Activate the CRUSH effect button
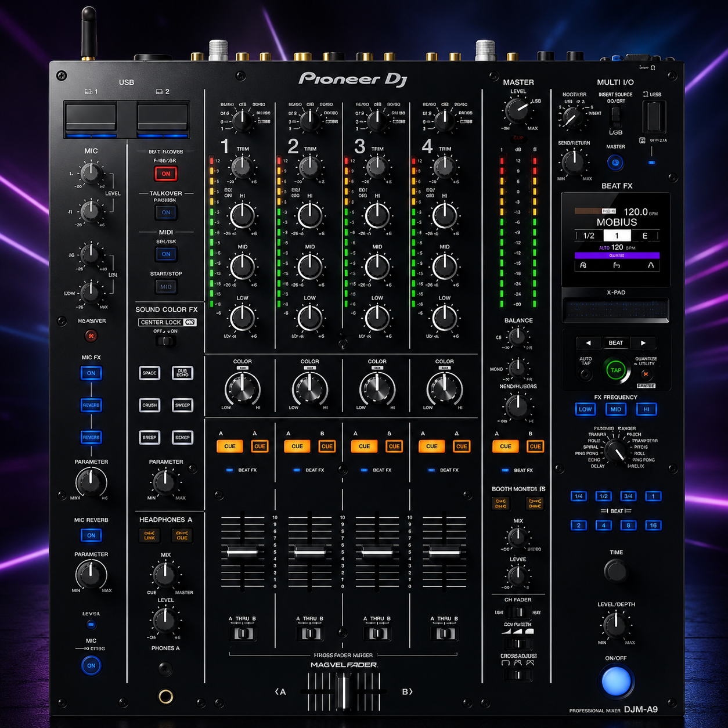Screen dimensions: 728x728 (x=150, y=405)
